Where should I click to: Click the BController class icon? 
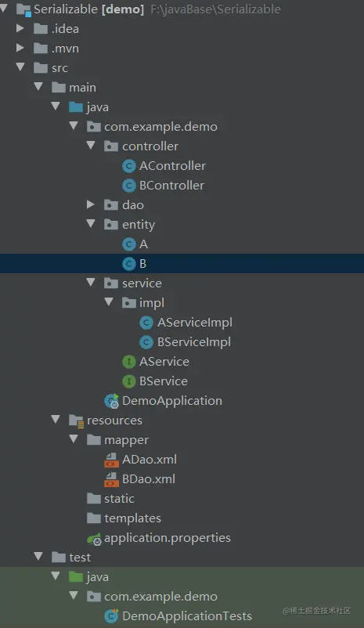129,186
